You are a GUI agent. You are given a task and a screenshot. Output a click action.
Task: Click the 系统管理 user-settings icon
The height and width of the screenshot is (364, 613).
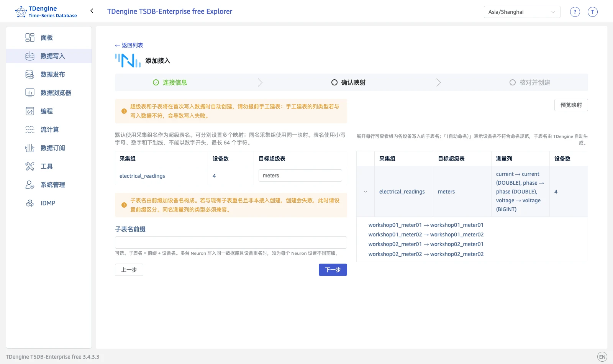coord(30,185)
